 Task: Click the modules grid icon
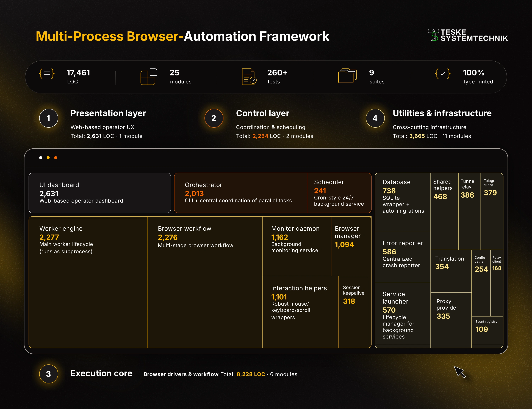[149, 77]
